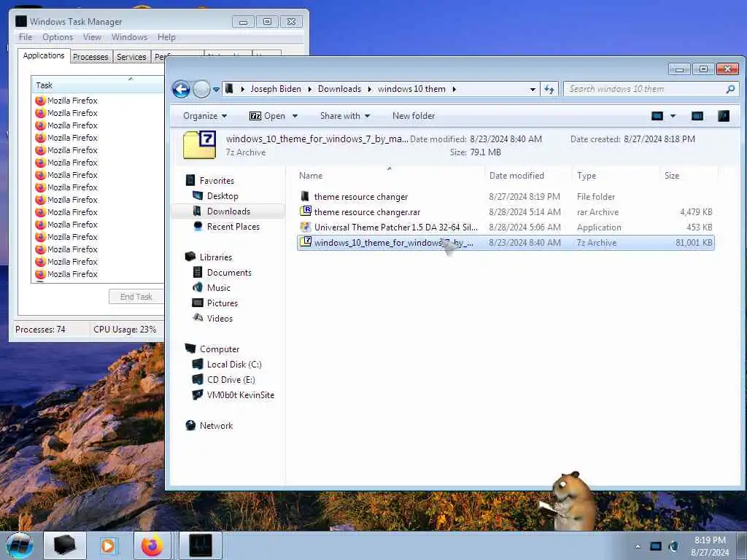Select theme resource changer.rar archive icon
Viewport: 747px width, 560px height.
tap(305, 211)
